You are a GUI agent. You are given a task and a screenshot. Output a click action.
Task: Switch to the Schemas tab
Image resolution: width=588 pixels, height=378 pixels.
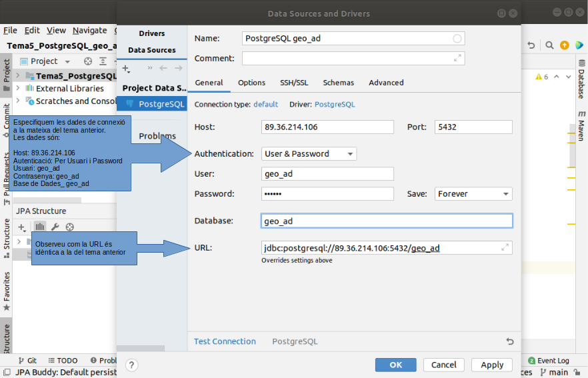[338, 83]
